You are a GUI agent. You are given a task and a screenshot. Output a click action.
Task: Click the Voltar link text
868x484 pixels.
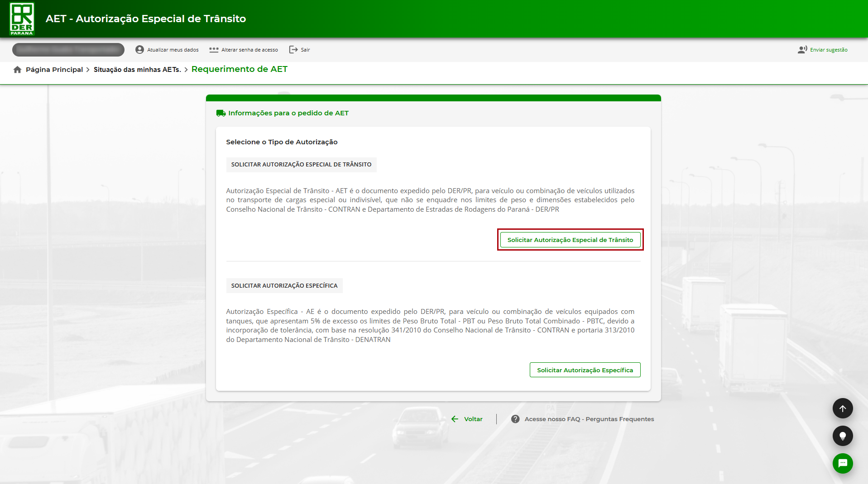coord(473,419)
